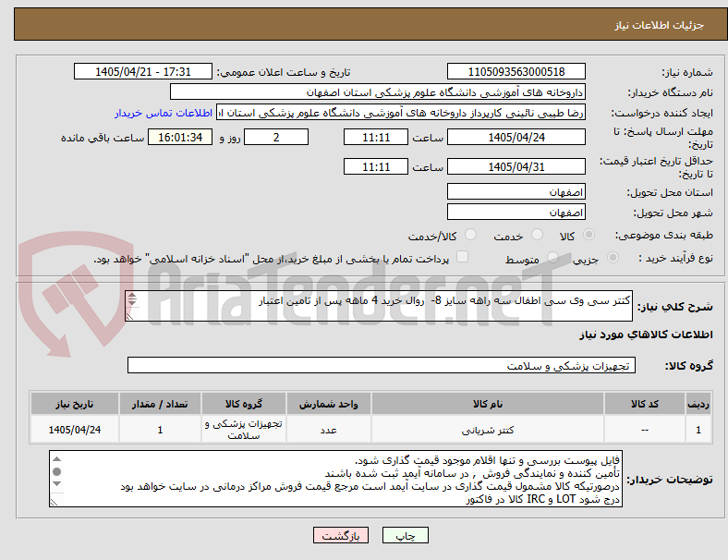Select the خدمت radio button
Screen dimensions: 728x560
pyautogui.click(x=537, y=235)
